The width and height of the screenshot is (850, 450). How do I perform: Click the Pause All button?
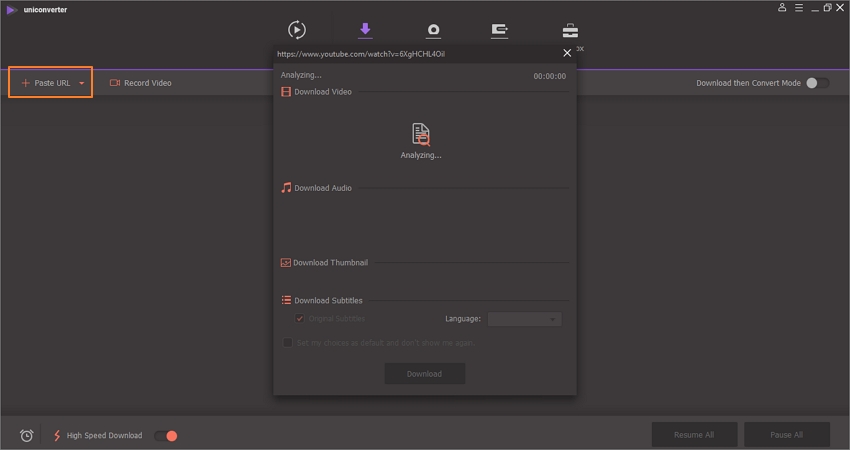pyautogui.click(x=787, y=435)
